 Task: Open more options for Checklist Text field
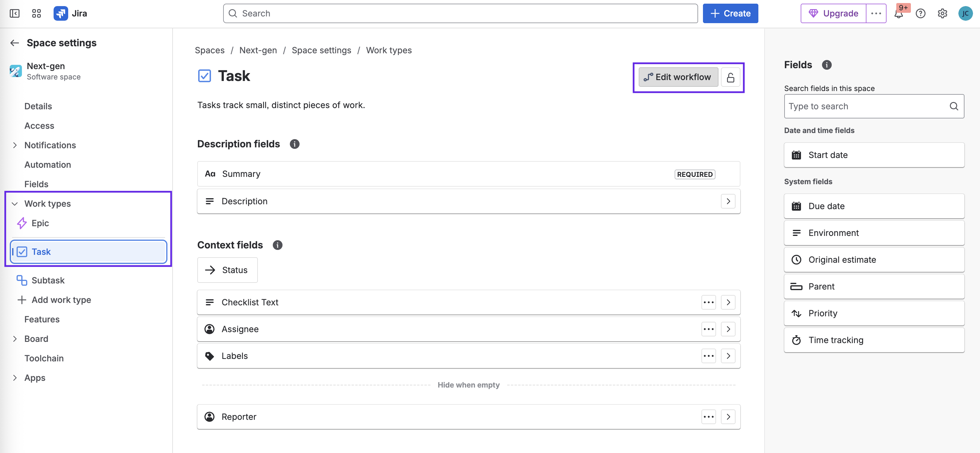(x=708, y=302)
